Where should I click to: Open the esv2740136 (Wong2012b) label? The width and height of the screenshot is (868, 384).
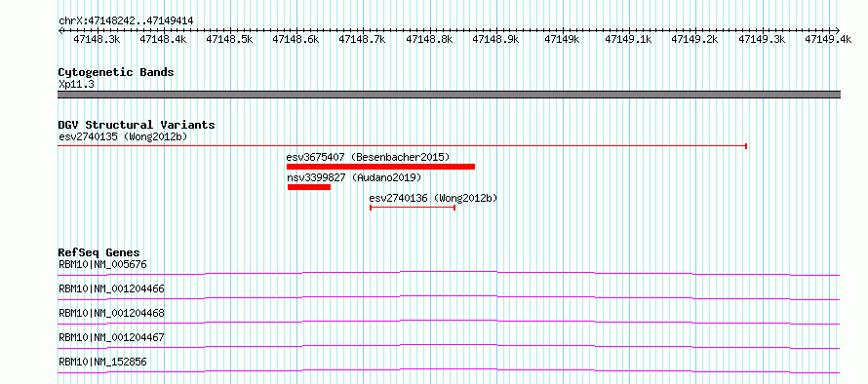point(433,198)
